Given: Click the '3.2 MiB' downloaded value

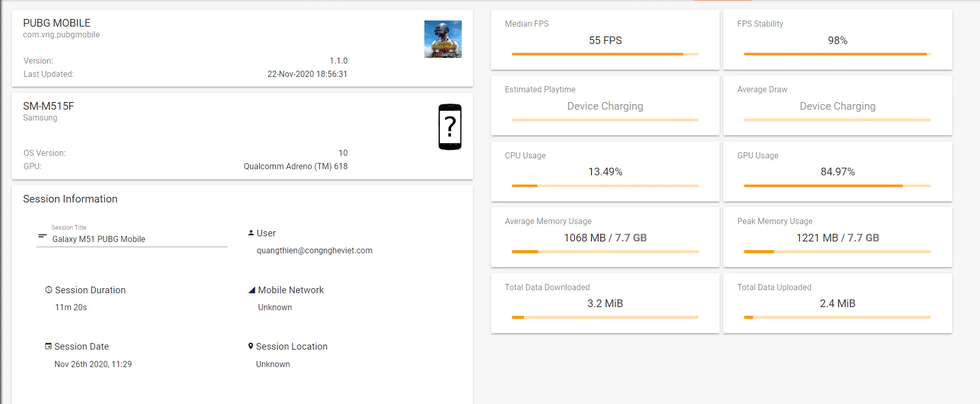Looking at the screenshot, I should pyautogui.click(x=605, y=304).
